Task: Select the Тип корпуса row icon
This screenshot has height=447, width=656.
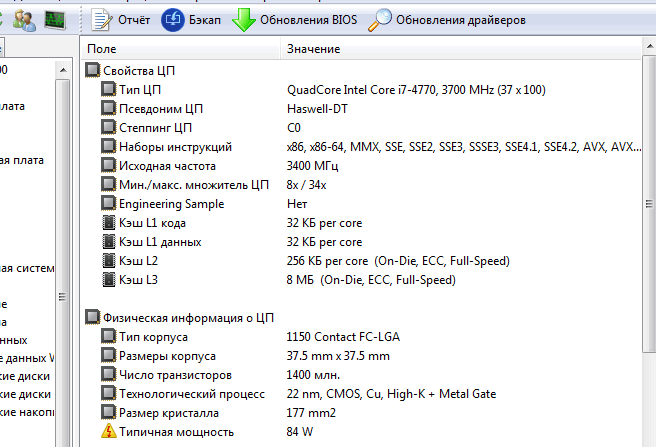Action: [108, 337]
